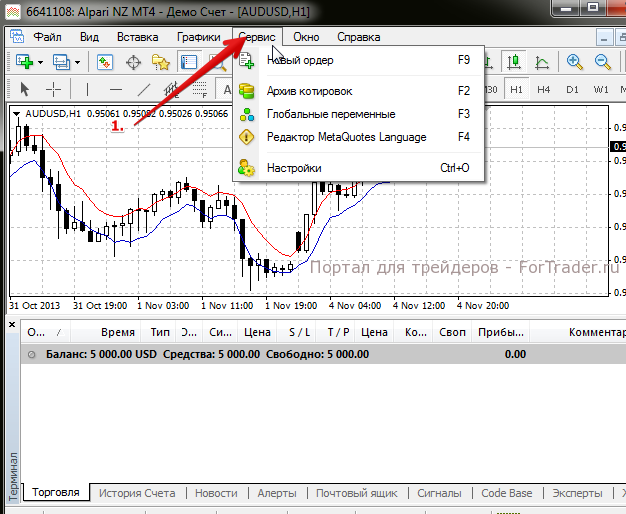Open the История Счета tab
Viewport: 626px width, 514px height.
136,493
